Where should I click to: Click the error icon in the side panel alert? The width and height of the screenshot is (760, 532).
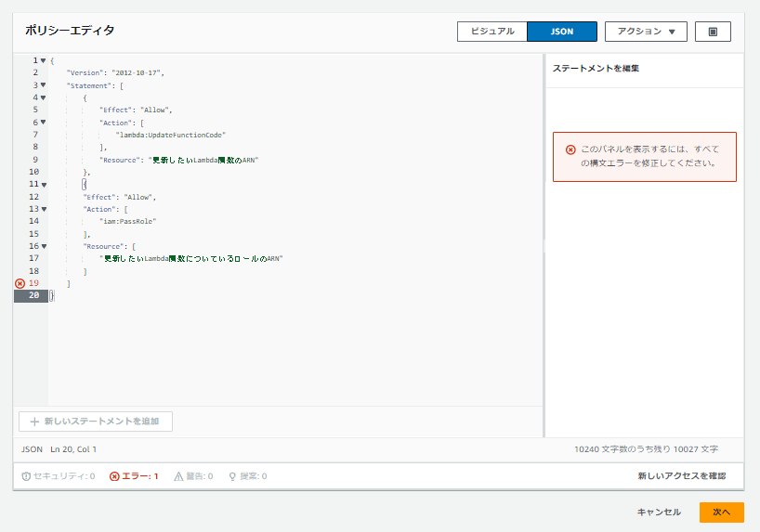(x=570, y=149)
